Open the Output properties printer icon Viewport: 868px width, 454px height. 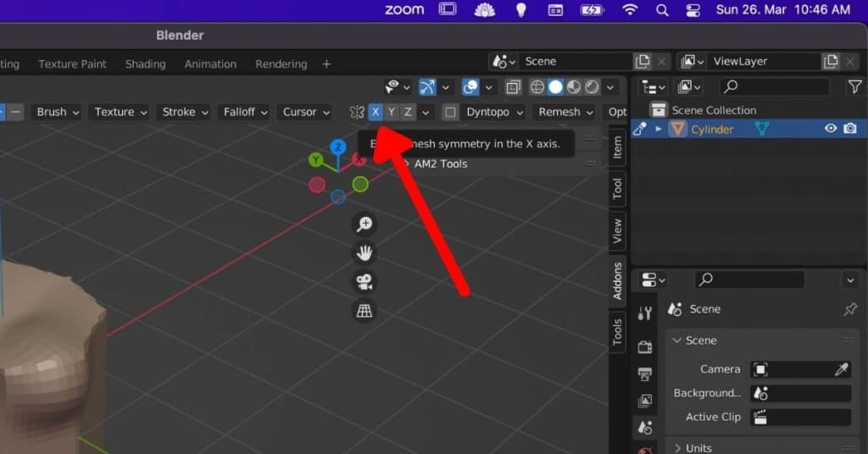click(645, 374)
